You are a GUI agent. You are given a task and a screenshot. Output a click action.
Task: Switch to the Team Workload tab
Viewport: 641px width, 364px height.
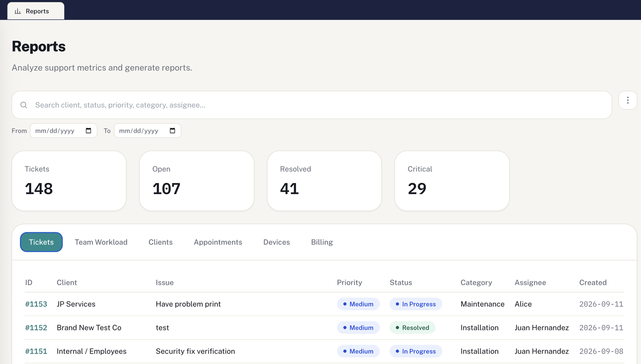[101, 242]
